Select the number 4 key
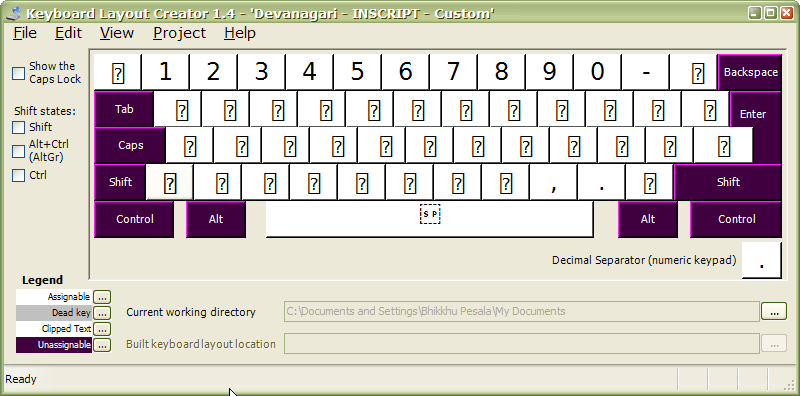This screenshot has width=800, height=396. (309, 72)
